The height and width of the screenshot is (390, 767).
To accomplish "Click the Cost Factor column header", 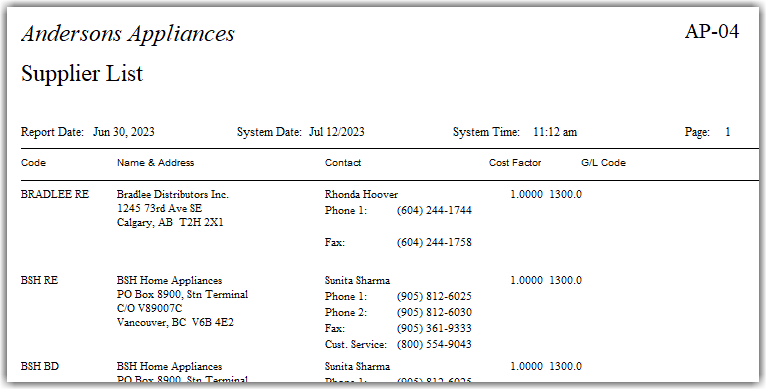I will click(515, 163).
